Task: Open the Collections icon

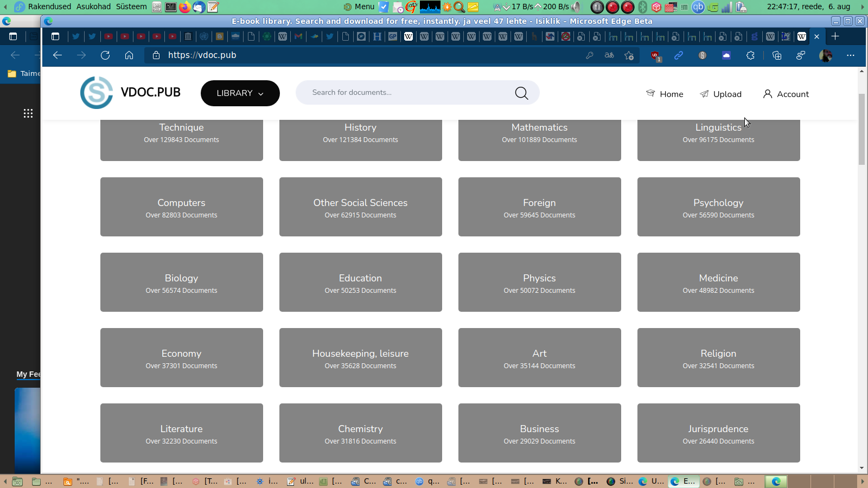Action: tap(777, 55)
